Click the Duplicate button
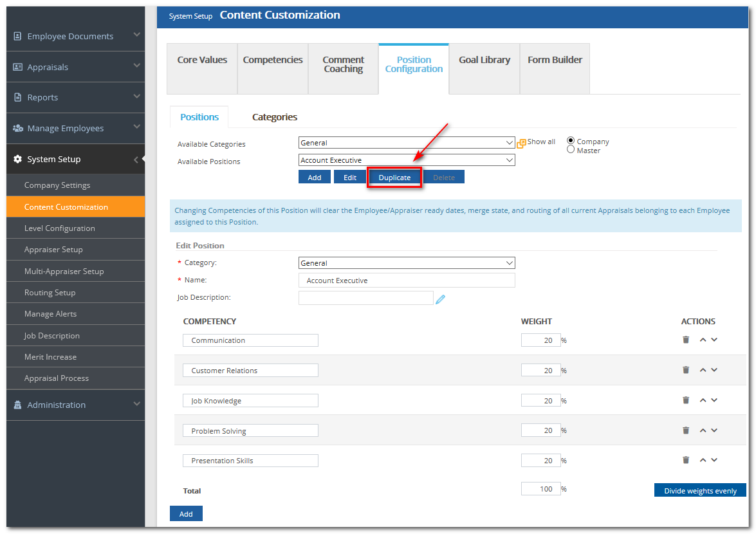Screen dimensions: 756x534 coord(394,177)
